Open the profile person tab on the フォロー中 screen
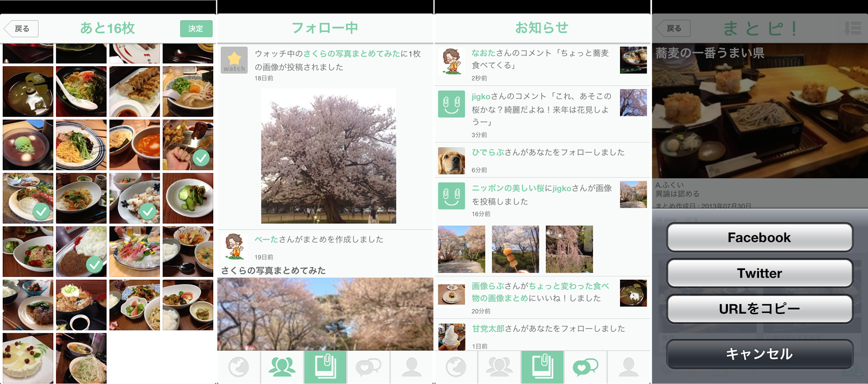This screenshot has width=868, height=384. 412,367
